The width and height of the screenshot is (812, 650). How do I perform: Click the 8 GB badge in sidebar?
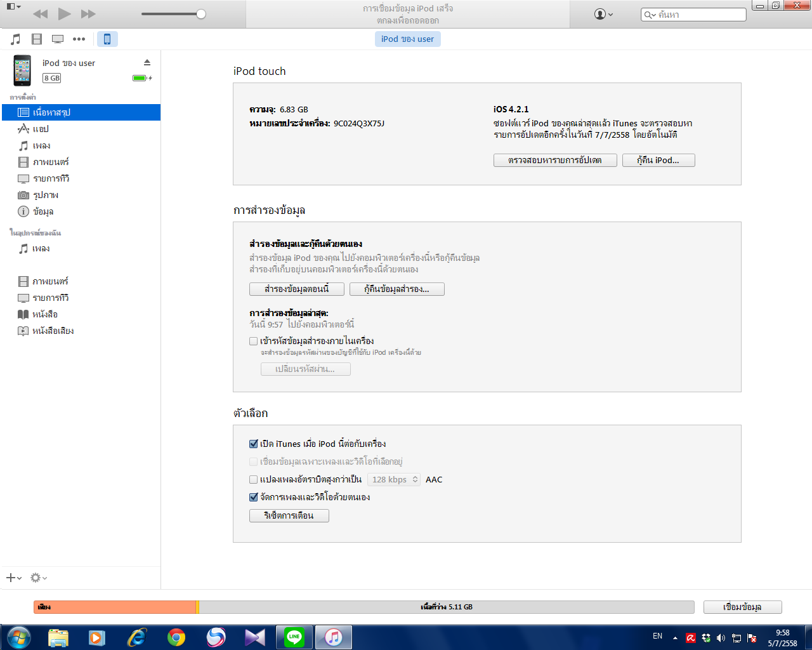pyautogui.click(x=51, y=78)
